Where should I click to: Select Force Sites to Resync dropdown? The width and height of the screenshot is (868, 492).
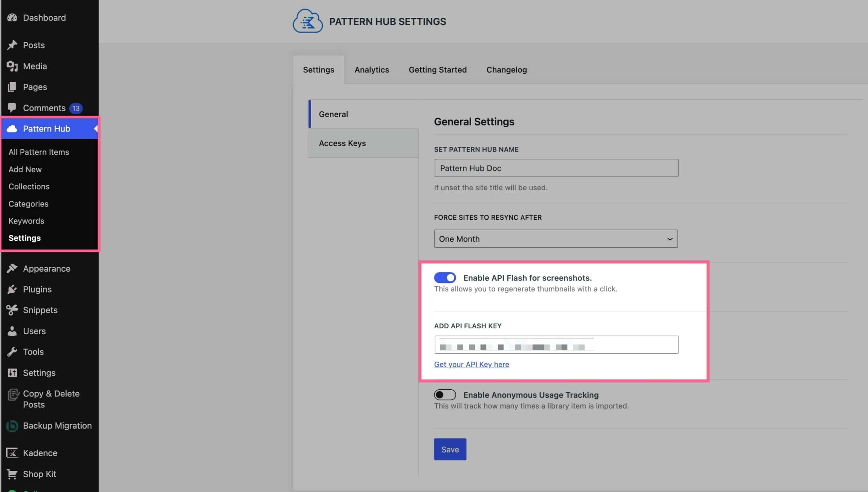click(556, 239)
